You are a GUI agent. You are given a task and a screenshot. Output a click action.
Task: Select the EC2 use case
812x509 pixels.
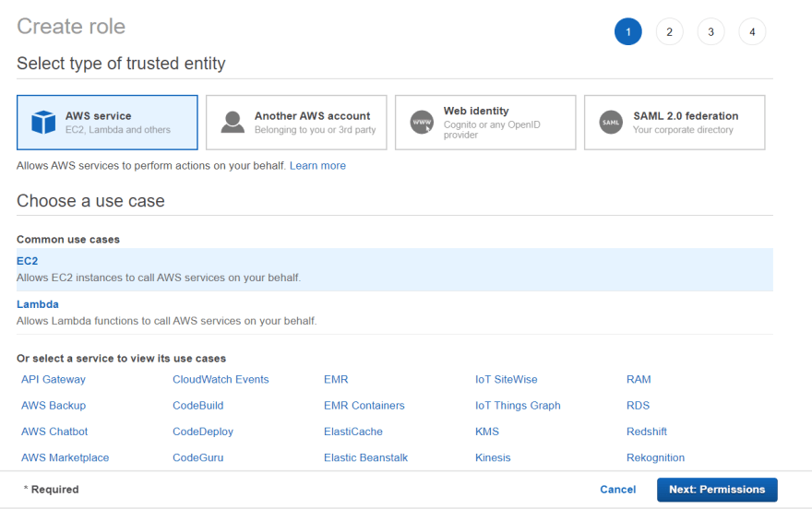pyautogui.click(x=395, y=269)
